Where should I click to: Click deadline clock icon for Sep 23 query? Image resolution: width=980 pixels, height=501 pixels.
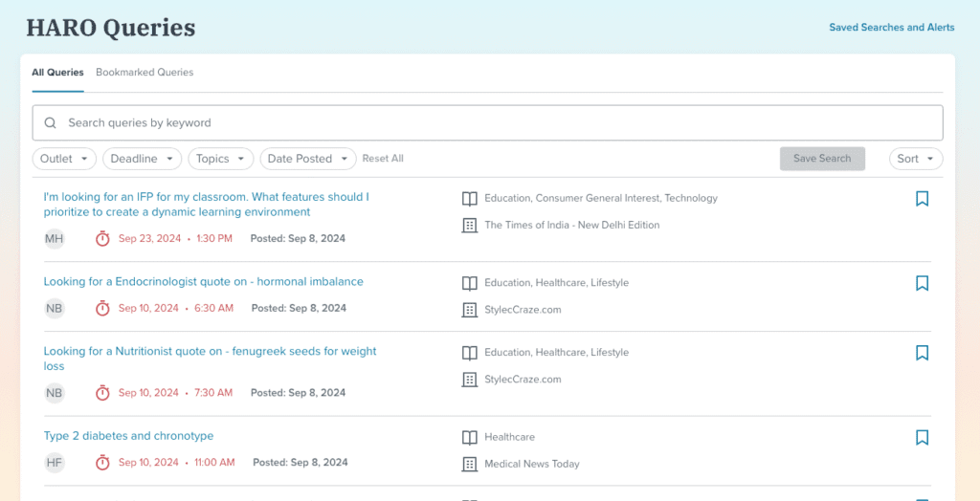click(x=102, y=239)
